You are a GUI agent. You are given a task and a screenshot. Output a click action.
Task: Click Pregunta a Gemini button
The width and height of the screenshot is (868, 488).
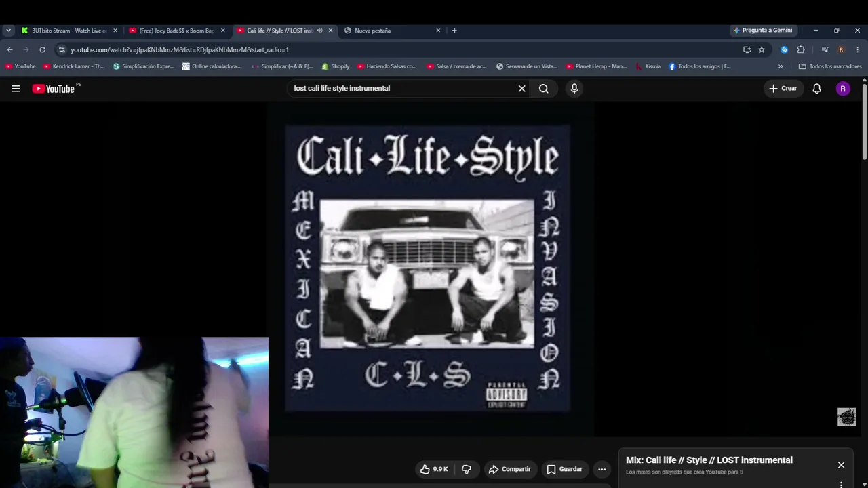(x=763, y=30)
